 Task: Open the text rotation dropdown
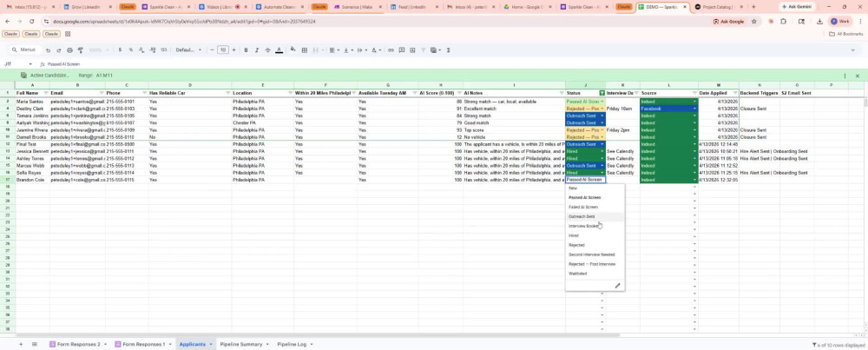coord(376,50)
